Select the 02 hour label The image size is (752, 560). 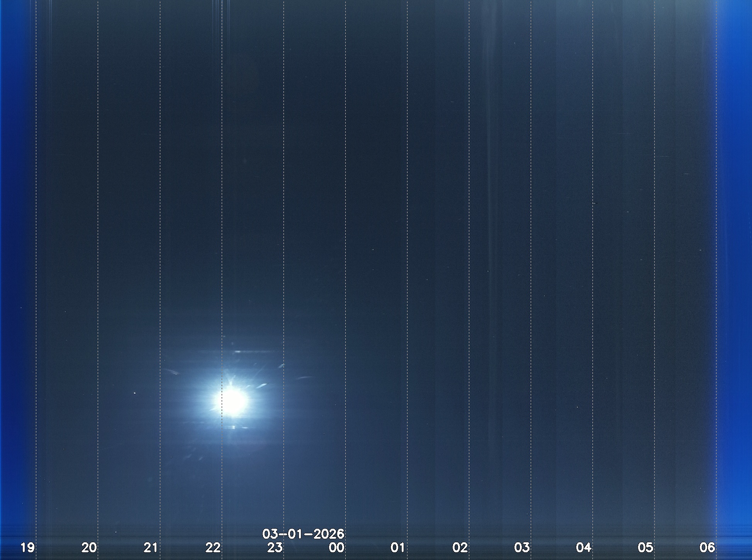click(x=460, y=547)
